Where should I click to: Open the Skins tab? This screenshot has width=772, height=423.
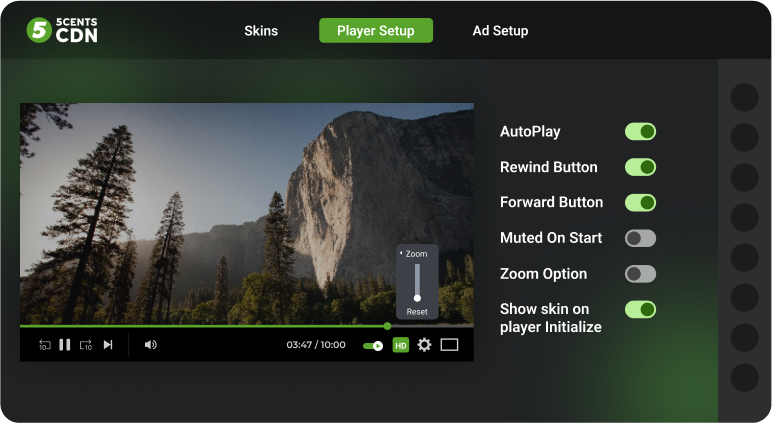(x=261, y=31)
